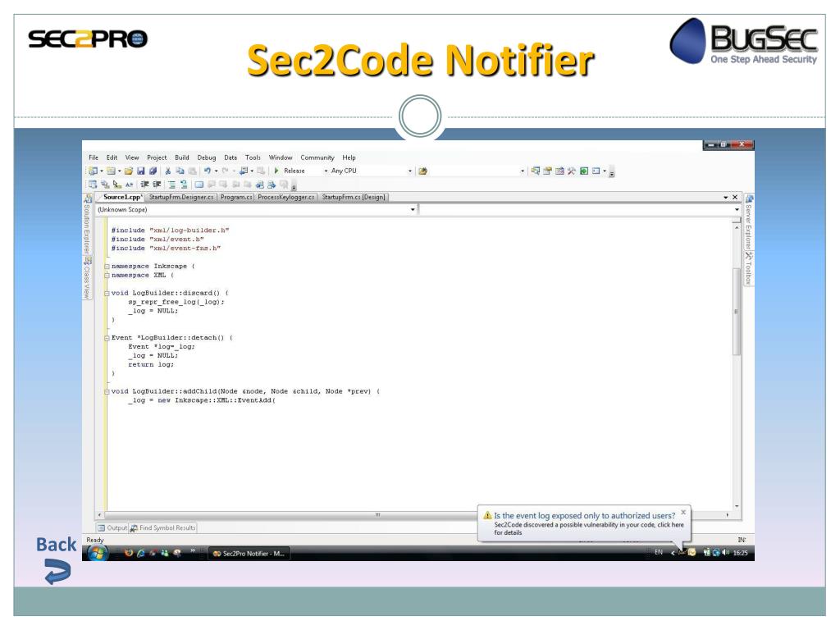Click the Decrease Indent icon
The image size is (840, 630).
click(144, 185)
